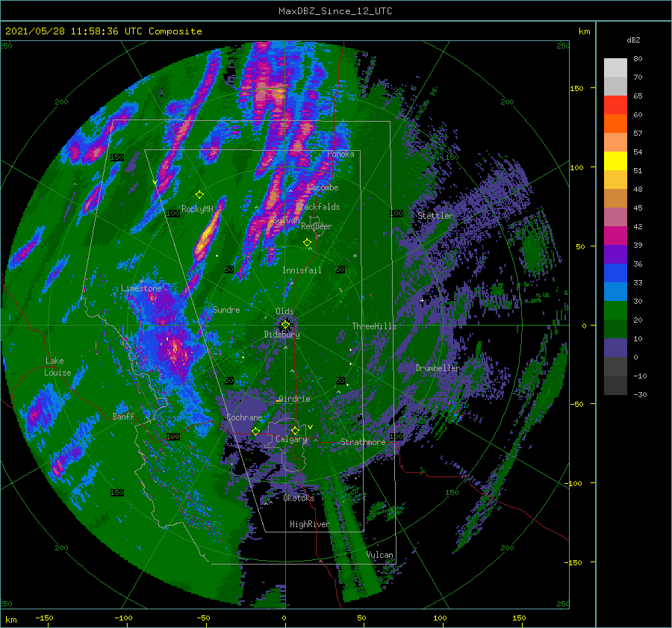Select the Cochrane label
This screenshot has width=672, height=628.
(244, 417)
